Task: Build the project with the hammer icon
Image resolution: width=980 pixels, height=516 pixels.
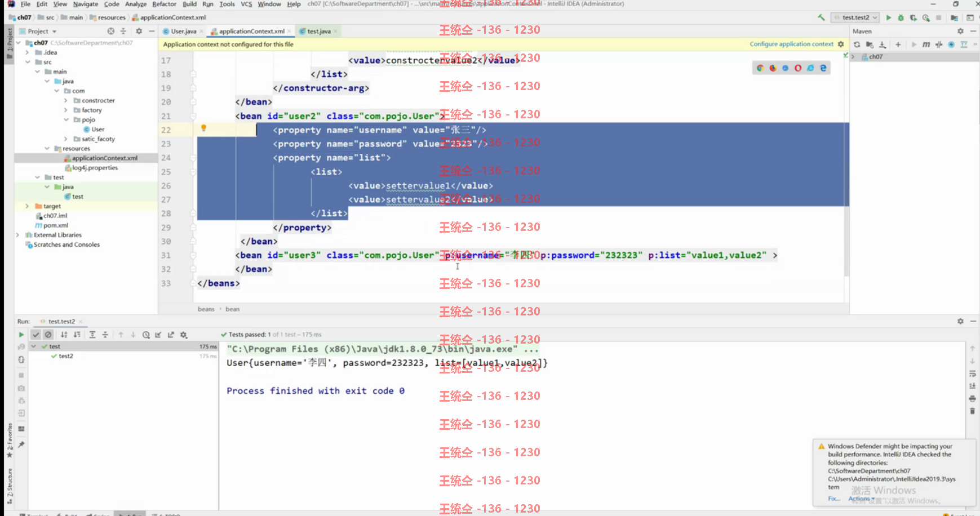Action: click(821, 17)
